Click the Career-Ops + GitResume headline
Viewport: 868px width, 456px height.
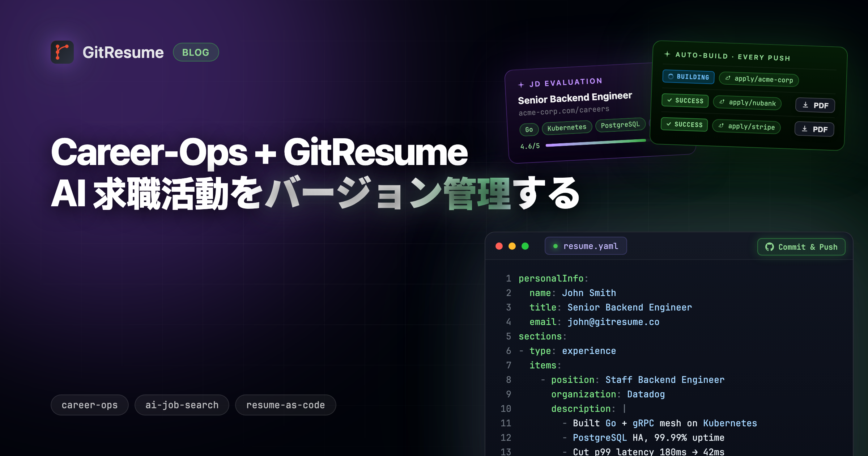point(259,152)
